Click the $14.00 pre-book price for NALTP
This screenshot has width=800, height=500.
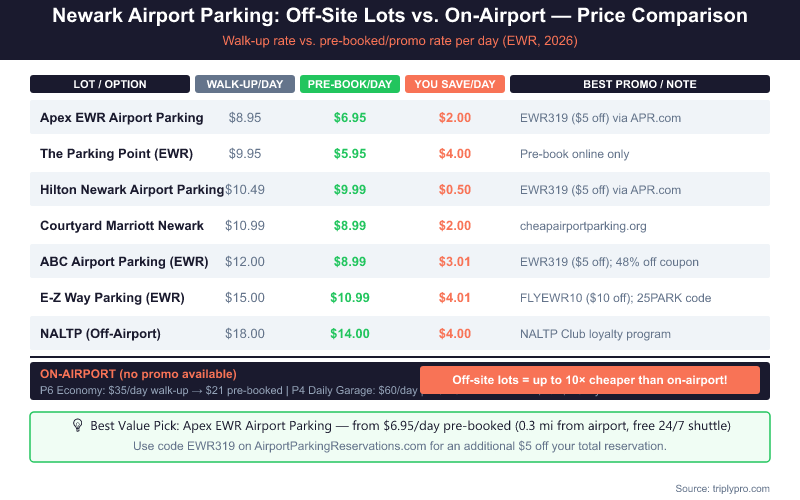click(x=350, y=334)
